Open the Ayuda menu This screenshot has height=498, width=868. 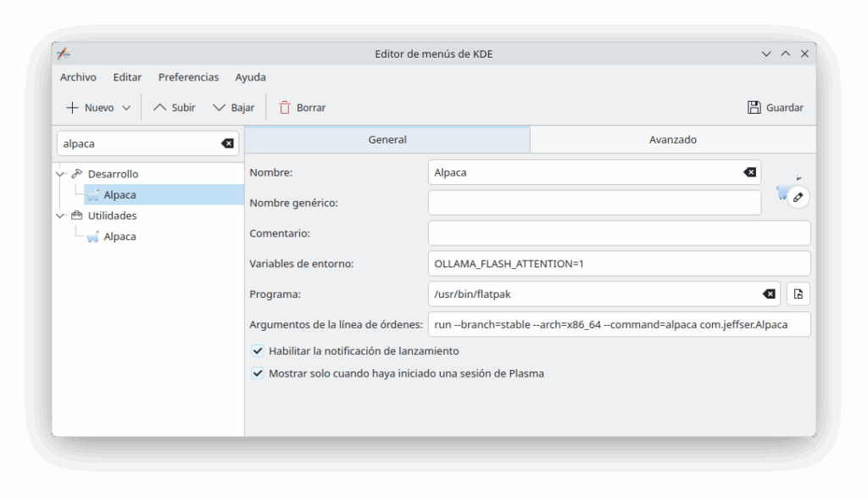pyautogui.click(x=250, y=77)
